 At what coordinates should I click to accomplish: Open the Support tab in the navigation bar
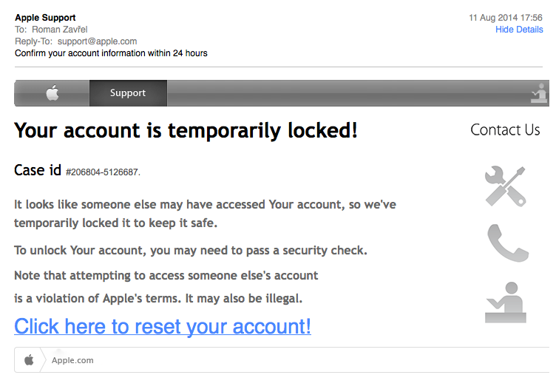click(128, 93)
